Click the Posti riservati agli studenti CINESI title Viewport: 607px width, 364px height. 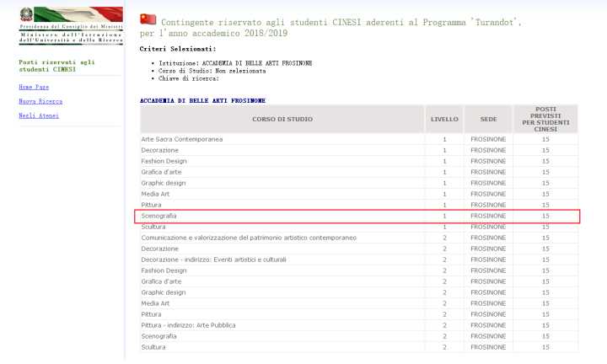(x=56, y=66)
